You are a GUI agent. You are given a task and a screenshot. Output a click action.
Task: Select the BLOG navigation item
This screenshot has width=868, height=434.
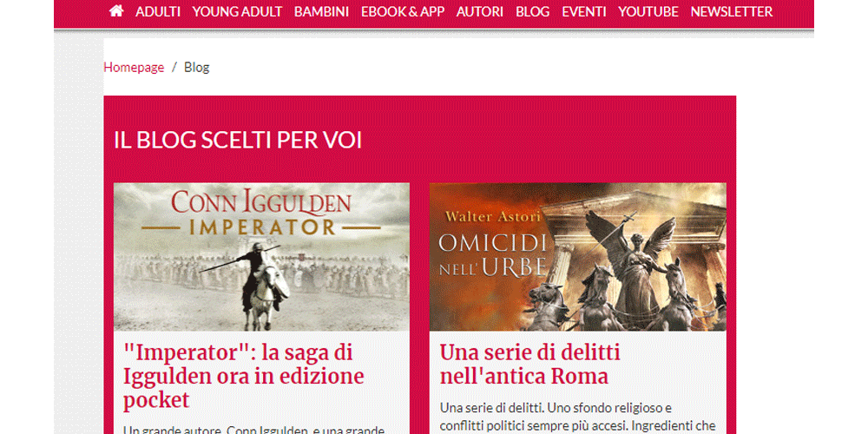pyautogui.click(x=533, y=11)
